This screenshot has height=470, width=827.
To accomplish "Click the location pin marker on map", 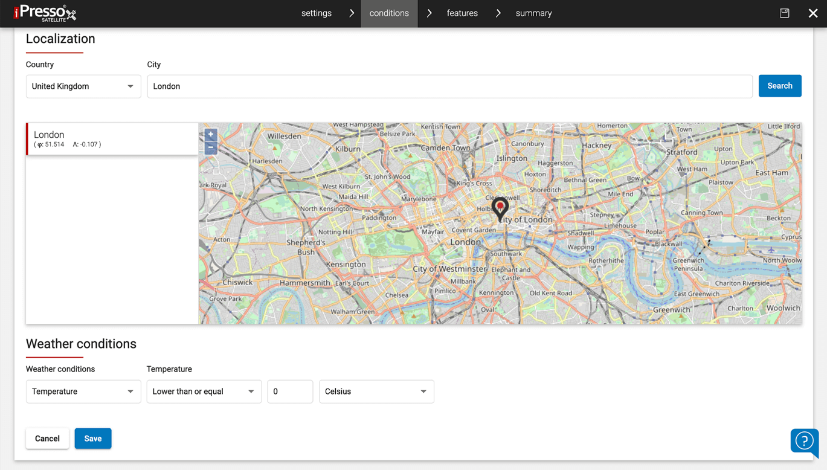I will pos(501,208).
